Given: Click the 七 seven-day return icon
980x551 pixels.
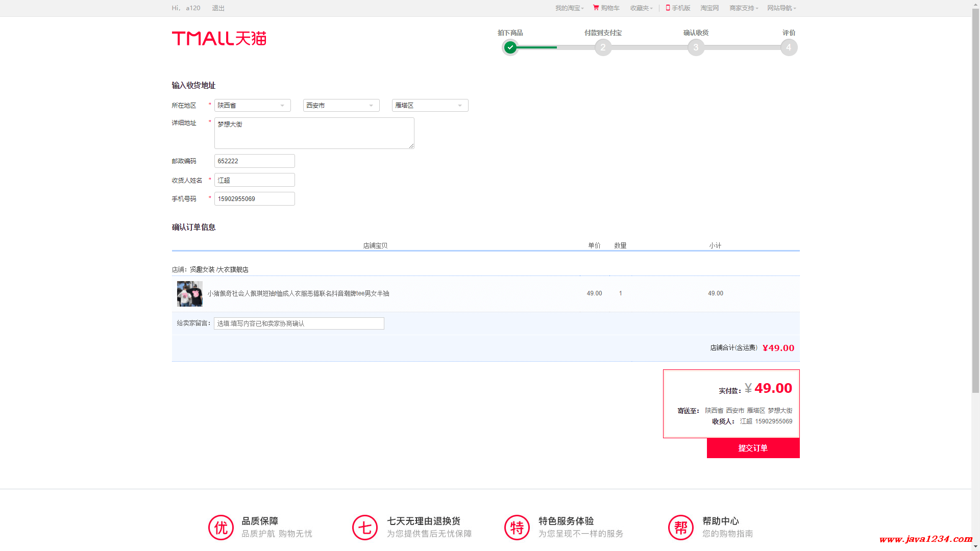Looking at the screenshot, I should [365, 527].
